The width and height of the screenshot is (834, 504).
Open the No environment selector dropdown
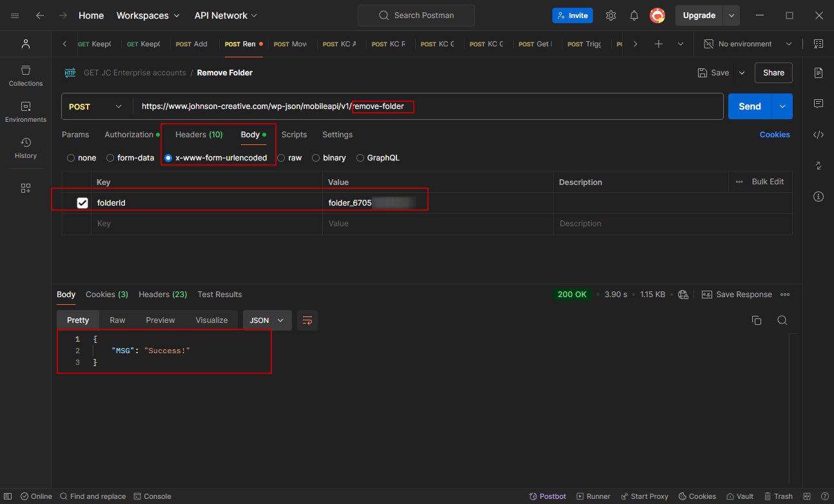[x=748, y=44]
